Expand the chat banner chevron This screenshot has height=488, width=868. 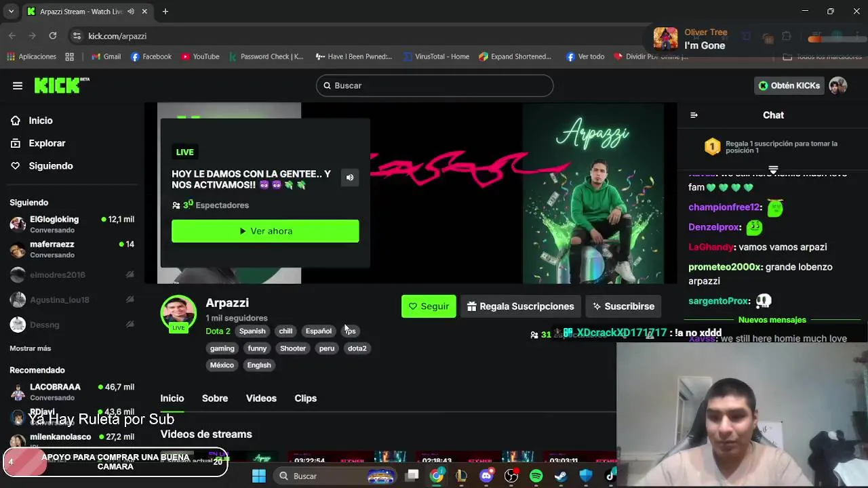(773, 169)
